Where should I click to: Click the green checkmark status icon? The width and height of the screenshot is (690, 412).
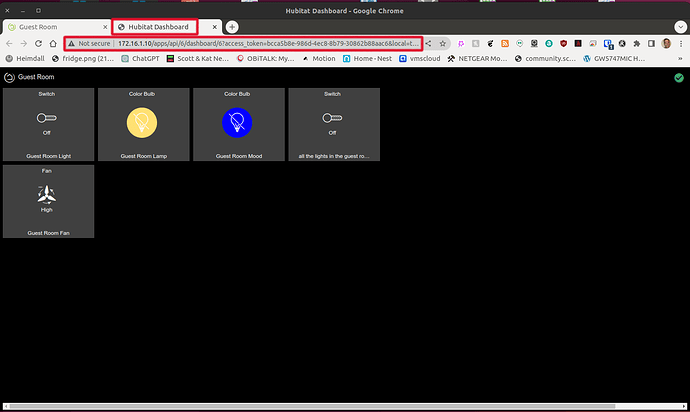click(679, 77)
